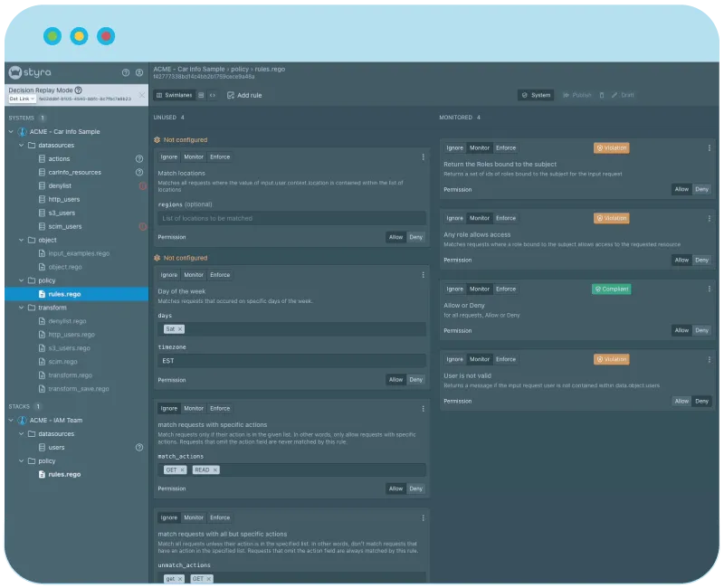This screenshot has height=588, width=724.
Task: Open kebab menu on Any role allows access
Action: [709, 218]
